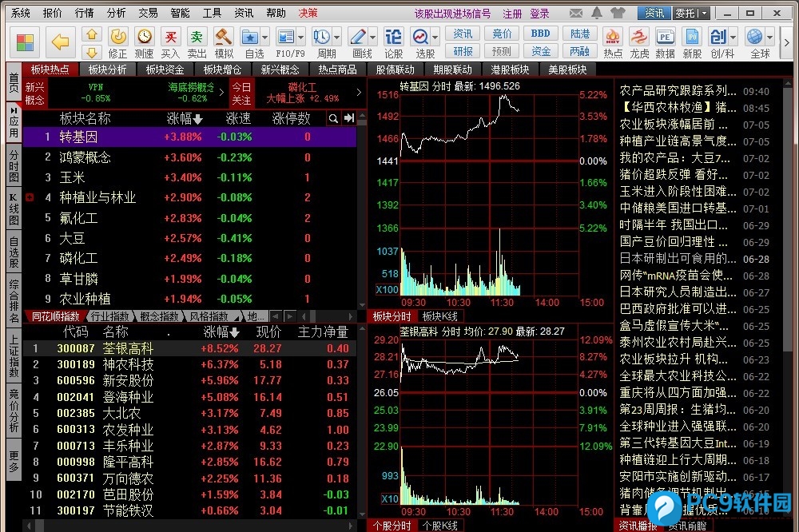Click the up arrow toolbar icon
799x532 pixels.
[92, 34]
